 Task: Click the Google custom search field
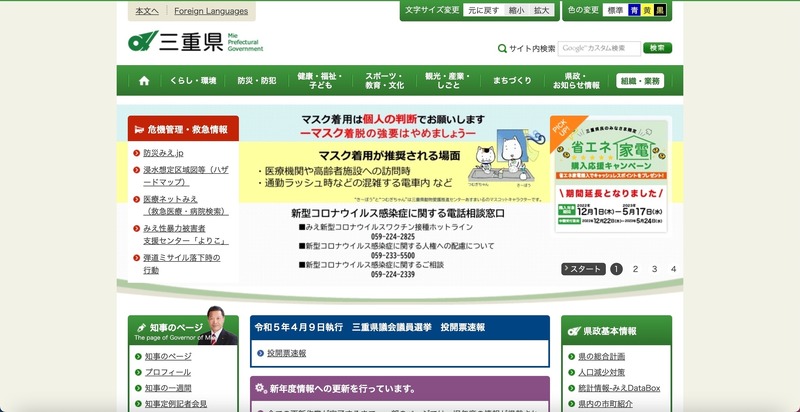(x=598, y=48)
